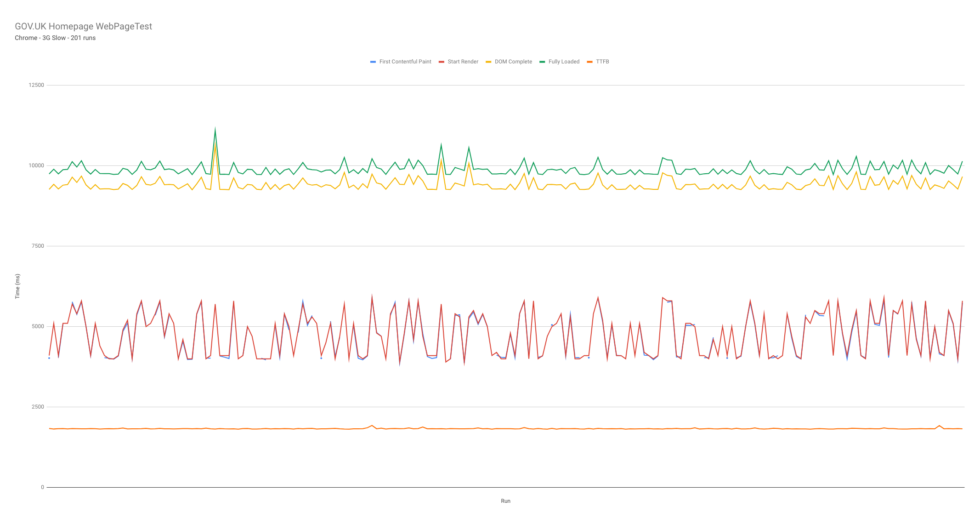Select the Fully Loaded legend label
The height and width of the screenshot is (512, 980).
coord(564,62)
